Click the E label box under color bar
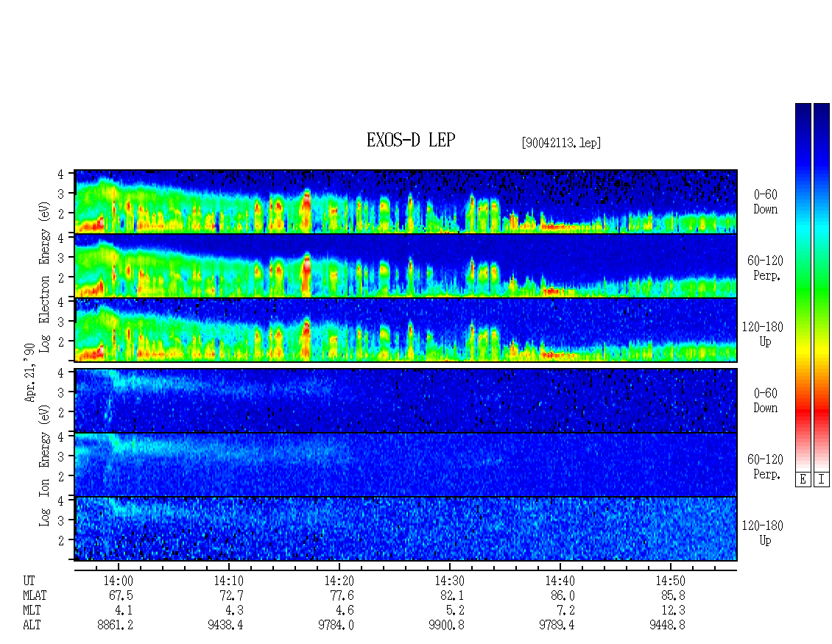This screenshot has height=644, width=832. click(803, 480)
